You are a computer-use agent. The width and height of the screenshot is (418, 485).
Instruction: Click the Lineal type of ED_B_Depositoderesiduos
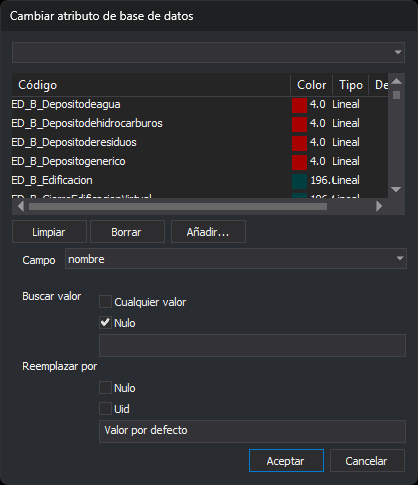(346, 142)
